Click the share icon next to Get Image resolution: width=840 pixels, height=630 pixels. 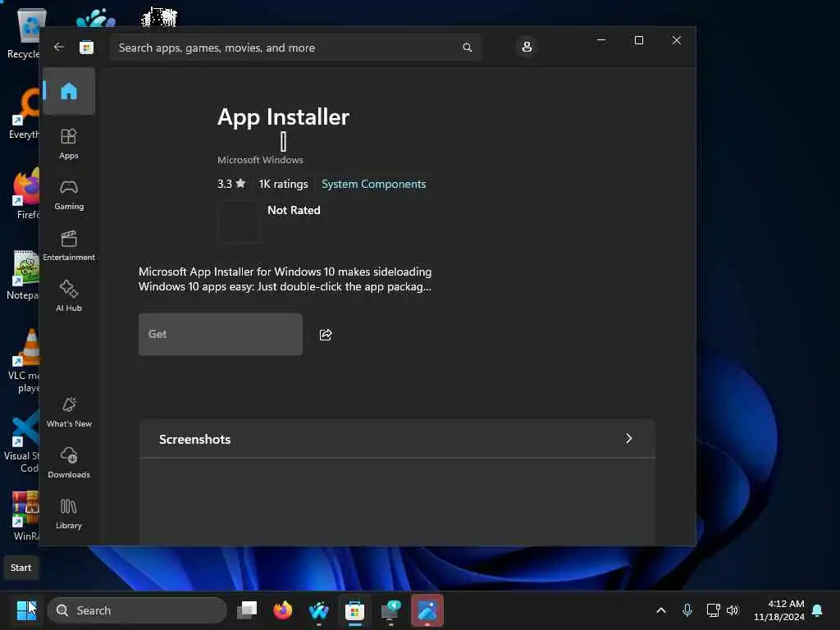point(326,335)
